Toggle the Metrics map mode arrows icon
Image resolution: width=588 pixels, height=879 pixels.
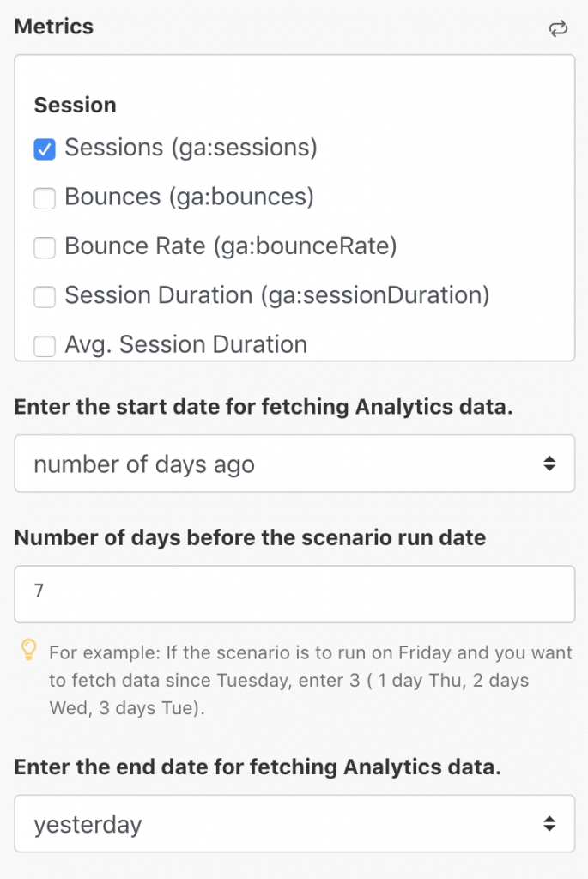pyautogui.click(x=558, y=28)
